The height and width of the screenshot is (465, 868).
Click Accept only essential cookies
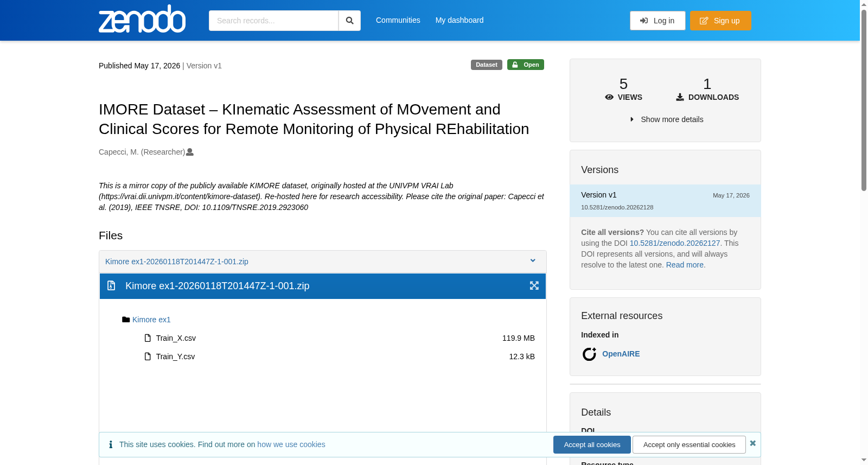(x=689, y=444)
